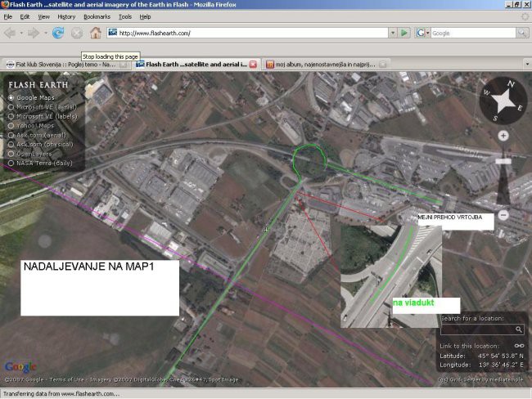Click the 'Link to this location:' text
The height and width of the screenshot is (399, 532).
point(470,346)
